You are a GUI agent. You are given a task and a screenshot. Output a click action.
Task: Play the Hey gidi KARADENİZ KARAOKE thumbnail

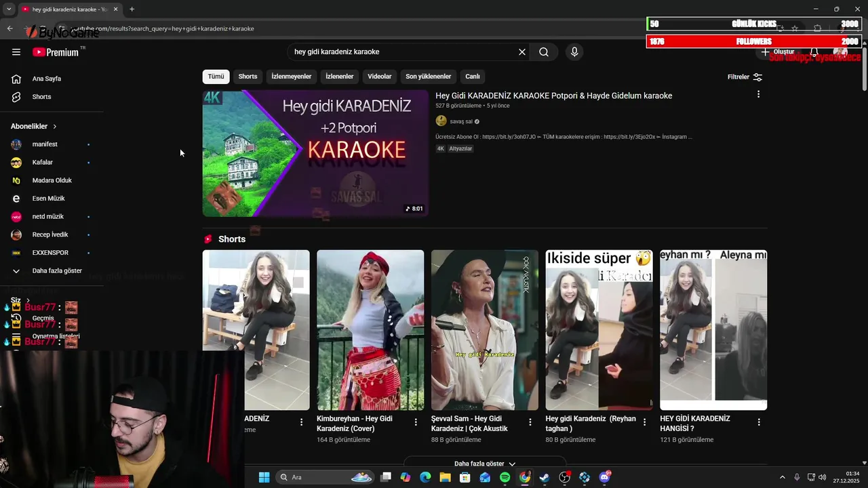(315, 153)
